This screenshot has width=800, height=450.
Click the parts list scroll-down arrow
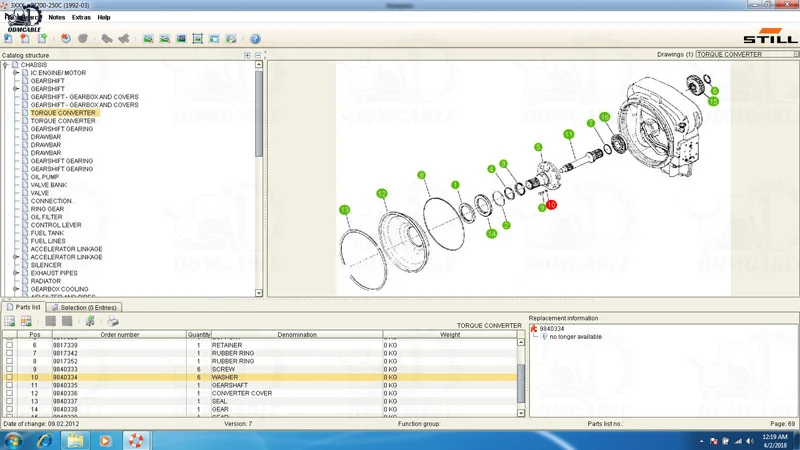[x=521, y=413]
